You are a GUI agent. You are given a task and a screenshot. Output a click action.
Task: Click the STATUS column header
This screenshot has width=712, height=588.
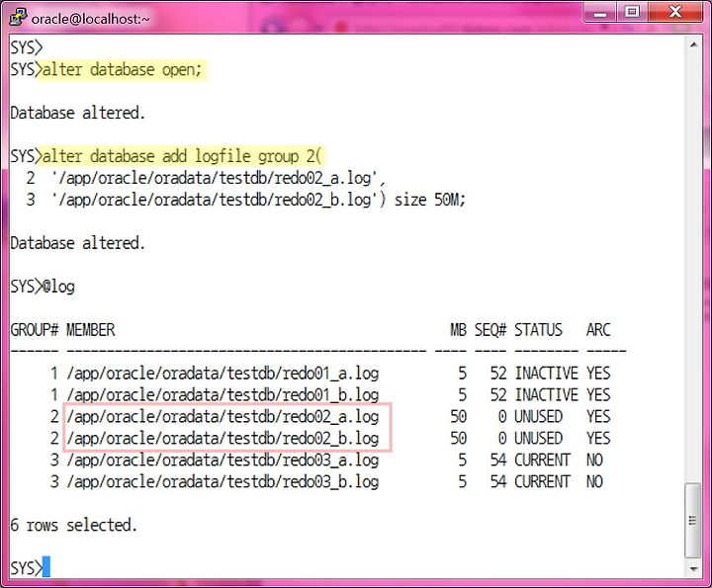(x=538, y=330)
